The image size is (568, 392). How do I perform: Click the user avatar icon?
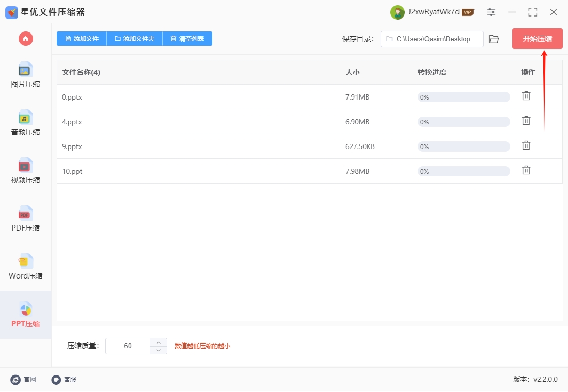[x=398, y=12]
